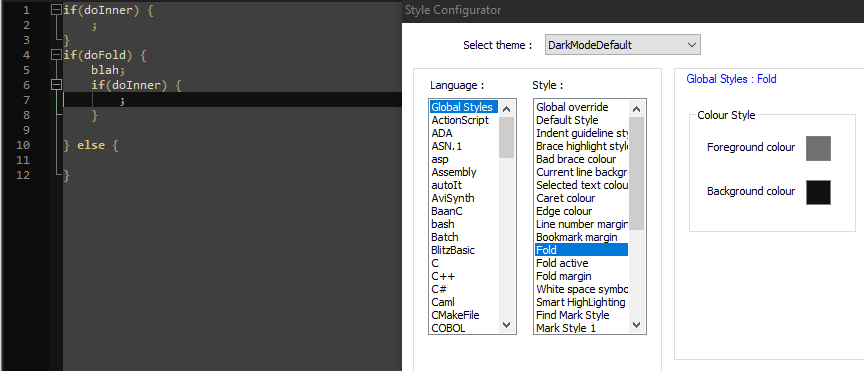Open the Select theme dropdown
The height and width of the screenshot is (371, 864).
[x=623, y=45]
